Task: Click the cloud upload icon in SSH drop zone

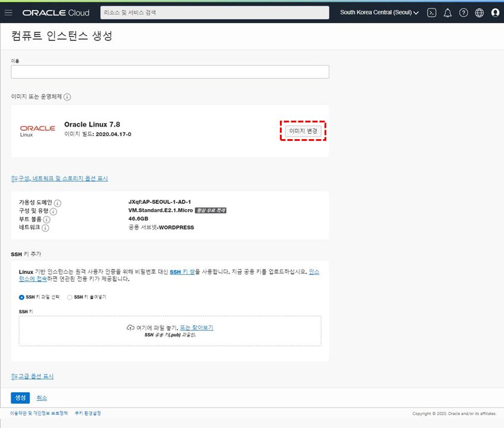Action: click(130, 328)
